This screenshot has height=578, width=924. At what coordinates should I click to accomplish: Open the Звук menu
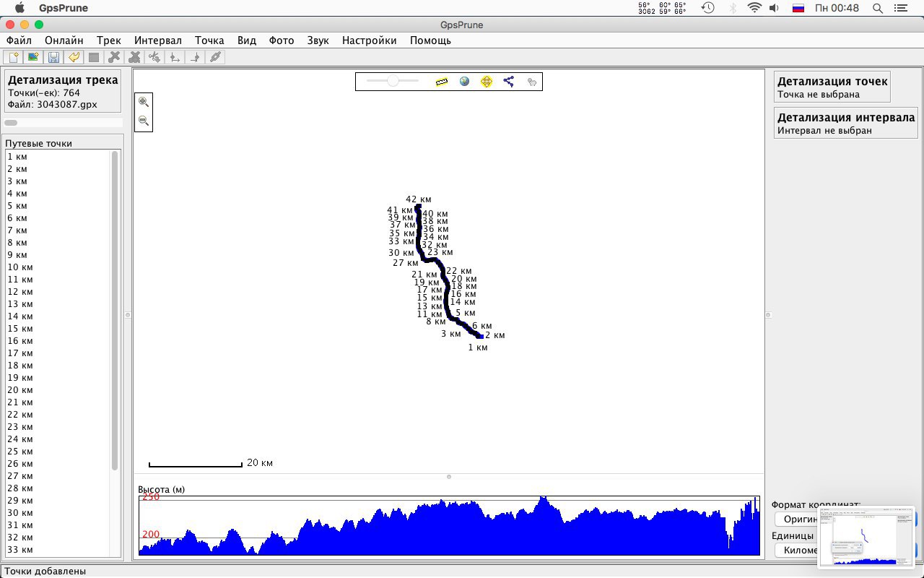pyautogui.click(x=318, y=40)
